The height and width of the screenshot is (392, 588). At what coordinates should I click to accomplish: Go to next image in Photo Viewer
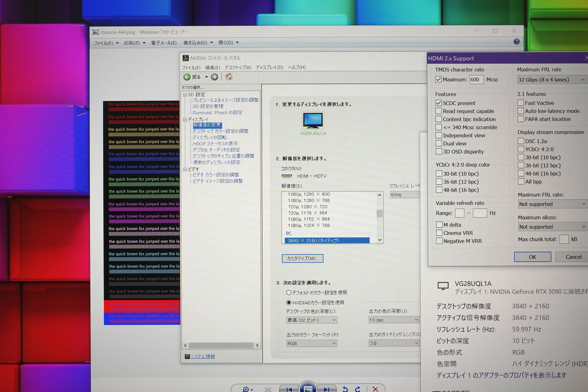tap(326, 389)
